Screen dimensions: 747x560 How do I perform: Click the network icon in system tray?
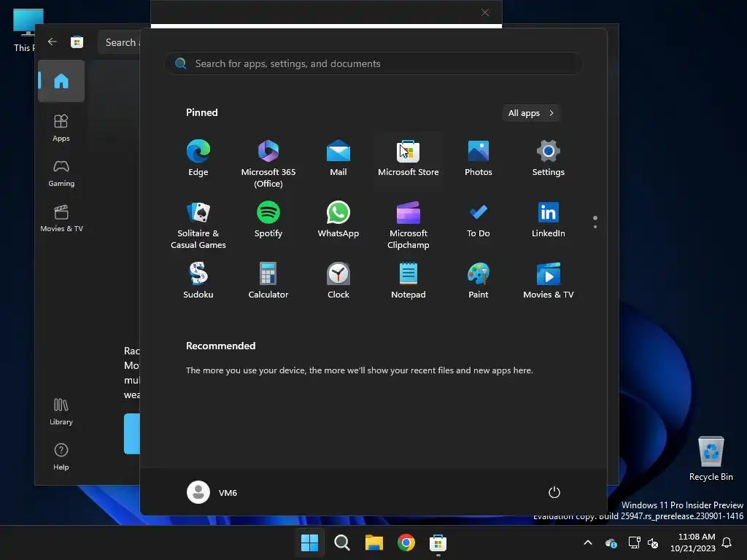click(x=634, y=542)
